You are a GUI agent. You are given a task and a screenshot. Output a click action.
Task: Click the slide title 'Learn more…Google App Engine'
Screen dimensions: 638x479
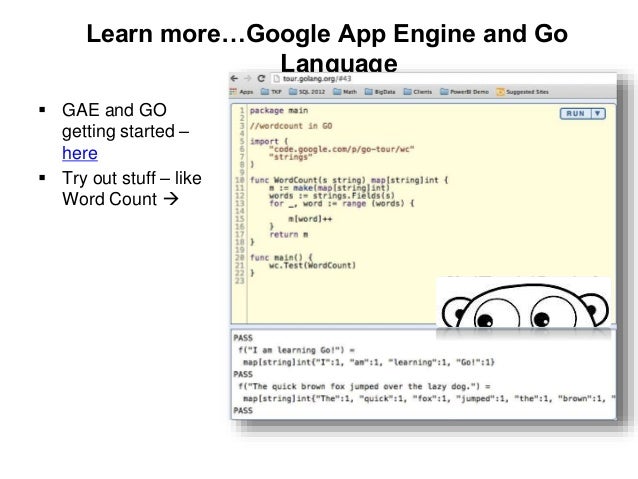pos(327,47)
